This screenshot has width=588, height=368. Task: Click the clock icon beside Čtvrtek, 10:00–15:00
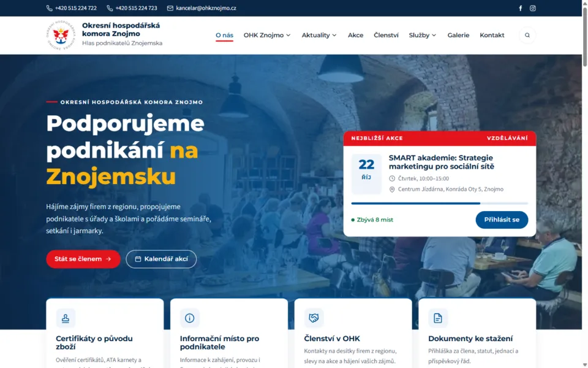click(x=392, y=178)
